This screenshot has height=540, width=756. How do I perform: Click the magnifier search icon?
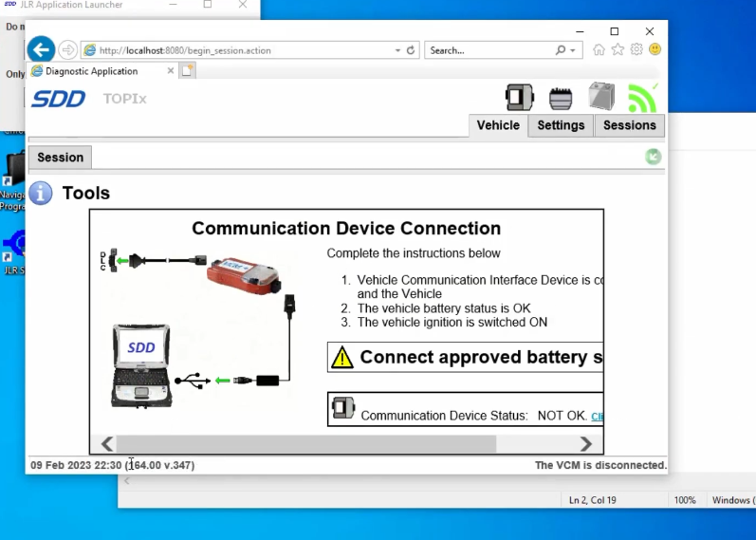coord(561,49)
